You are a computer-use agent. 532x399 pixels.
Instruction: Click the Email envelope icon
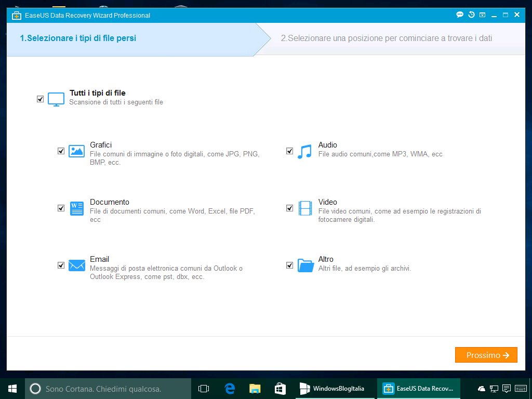77,265
